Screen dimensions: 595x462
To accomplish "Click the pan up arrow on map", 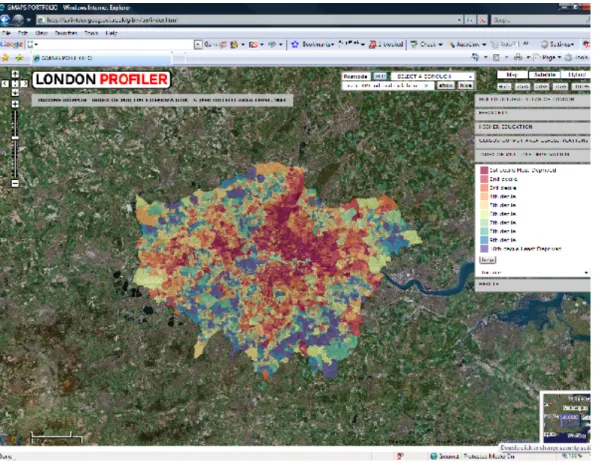I will 15,74.
